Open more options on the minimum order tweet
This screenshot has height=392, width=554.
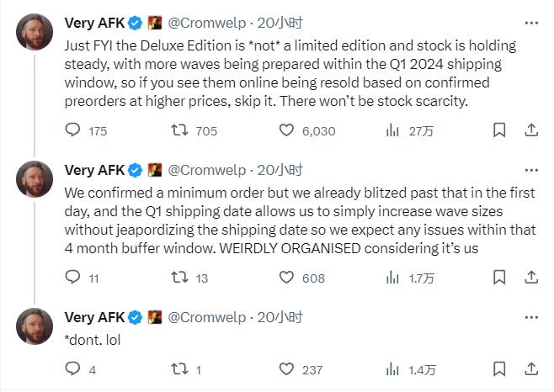pos(530,170)
